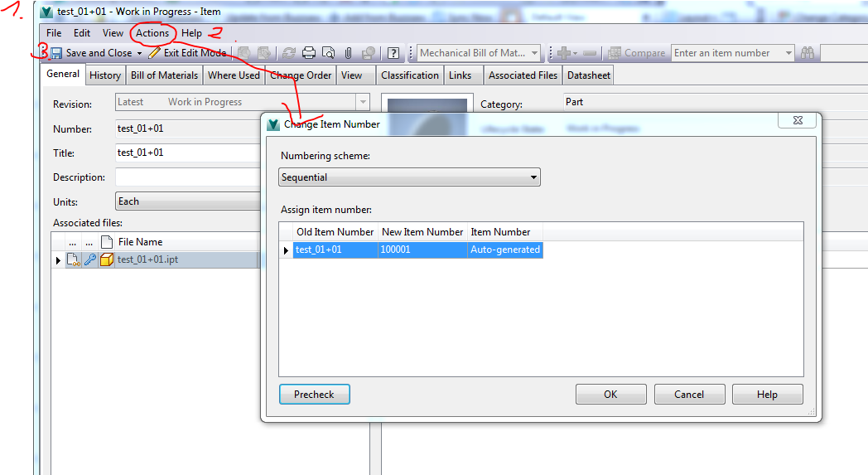This screenshot has height=475, width=868.
Task: Click the Save and Close floppy icon
Action: tap(56, 53)
